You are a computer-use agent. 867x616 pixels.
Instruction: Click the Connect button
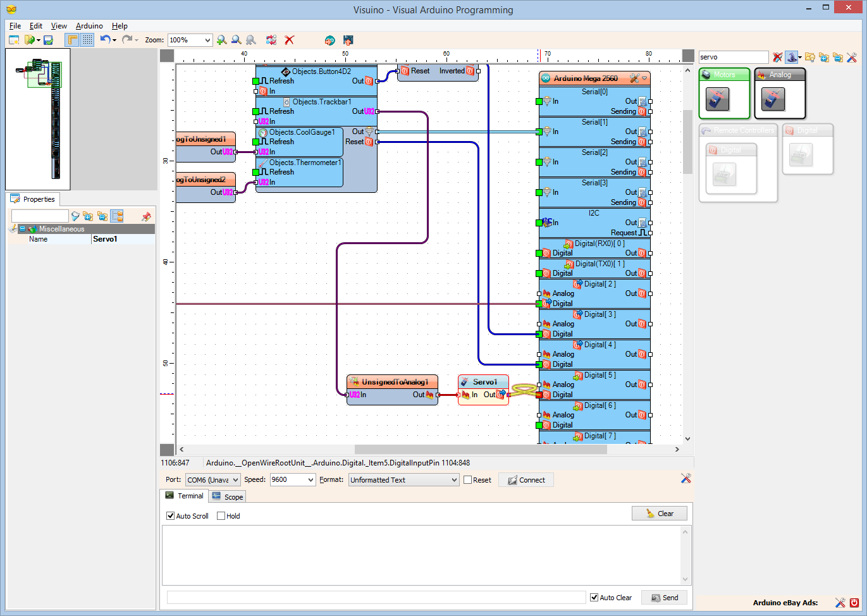[x=526, y=479]
